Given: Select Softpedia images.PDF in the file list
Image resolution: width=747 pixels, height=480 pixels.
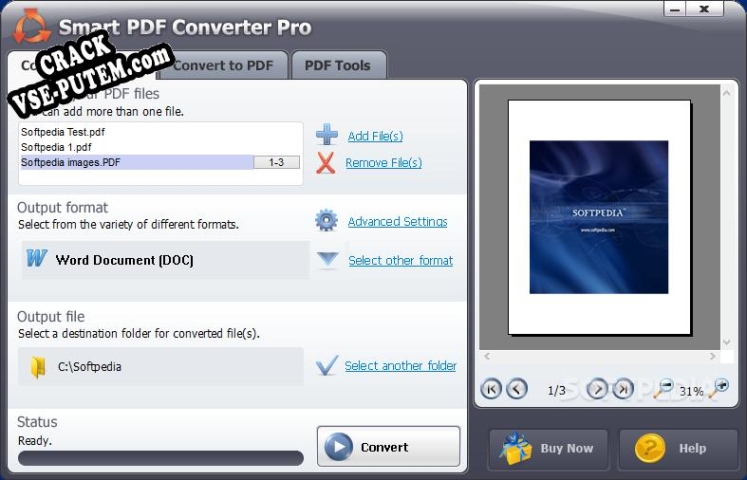Looking at the screenshot, I should pyautogui.click(x=137, y=162).
